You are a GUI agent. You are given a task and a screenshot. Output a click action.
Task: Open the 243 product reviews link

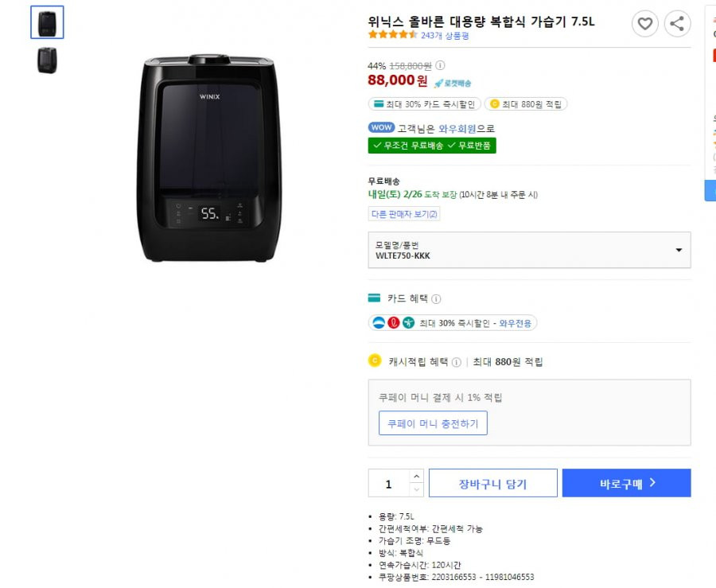tap(445, 36)
